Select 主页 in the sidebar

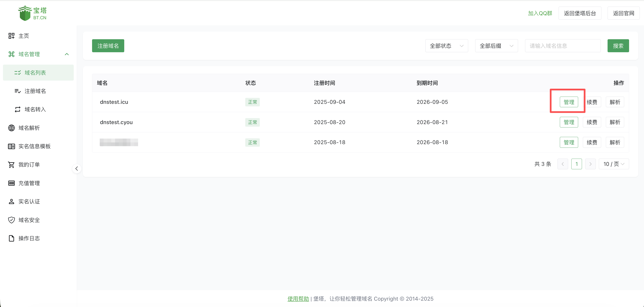24,36
